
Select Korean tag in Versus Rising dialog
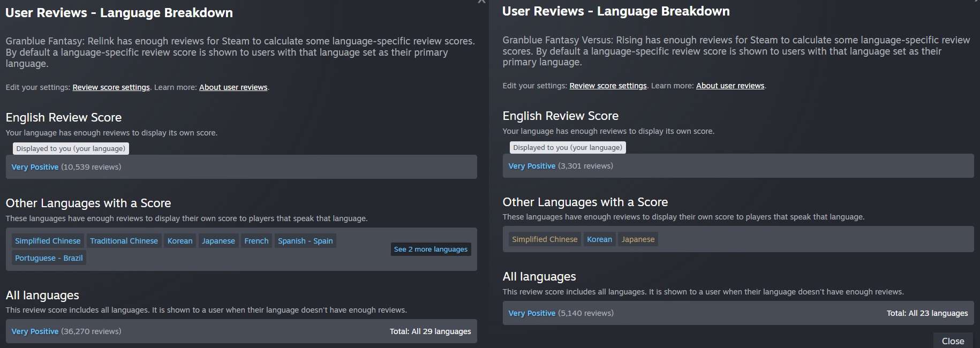click(x=599, y=239)
